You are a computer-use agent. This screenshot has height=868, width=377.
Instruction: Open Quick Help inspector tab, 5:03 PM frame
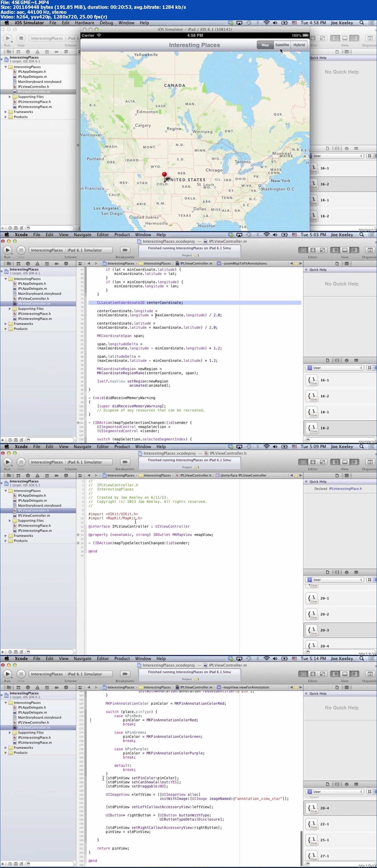pos(346,264)
